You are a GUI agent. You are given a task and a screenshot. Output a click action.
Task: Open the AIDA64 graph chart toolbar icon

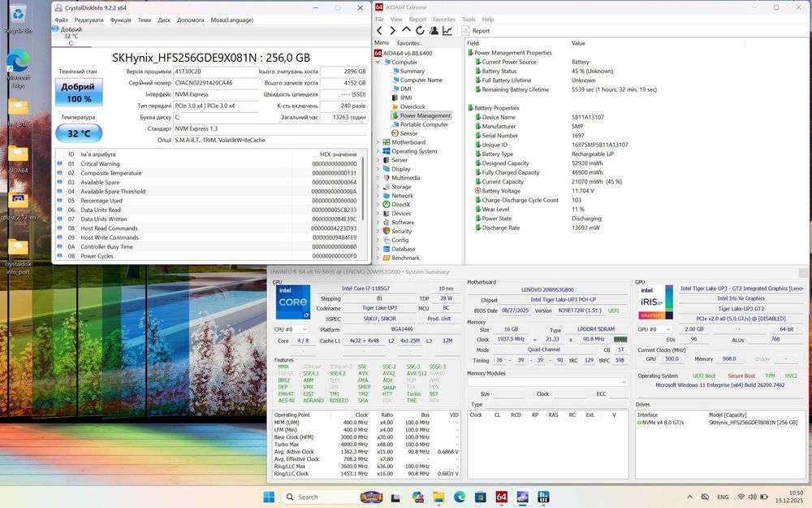447,31
